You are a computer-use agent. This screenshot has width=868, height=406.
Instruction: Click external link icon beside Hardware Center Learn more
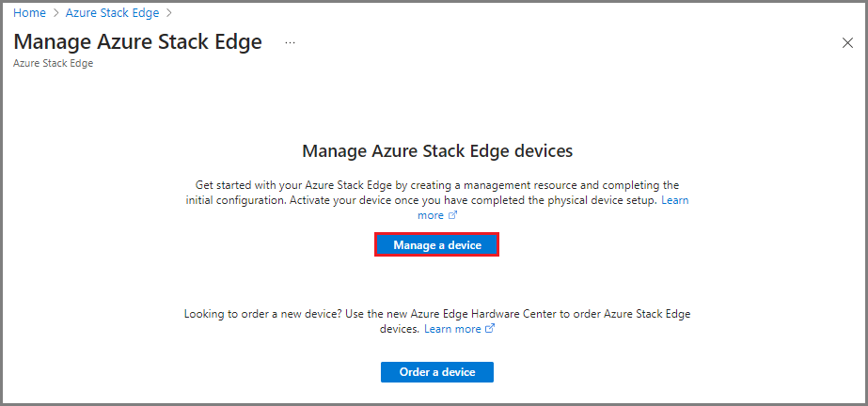[x=489, y=329]
